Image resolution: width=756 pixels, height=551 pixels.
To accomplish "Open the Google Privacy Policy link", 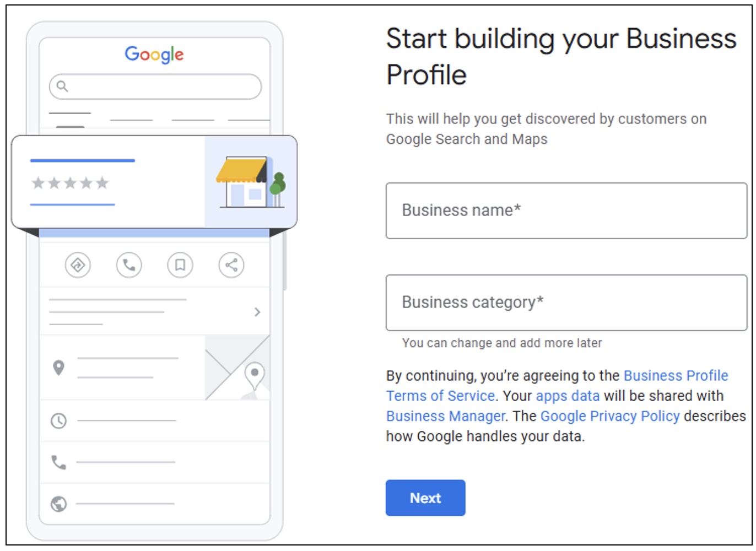I will point(609,416).
